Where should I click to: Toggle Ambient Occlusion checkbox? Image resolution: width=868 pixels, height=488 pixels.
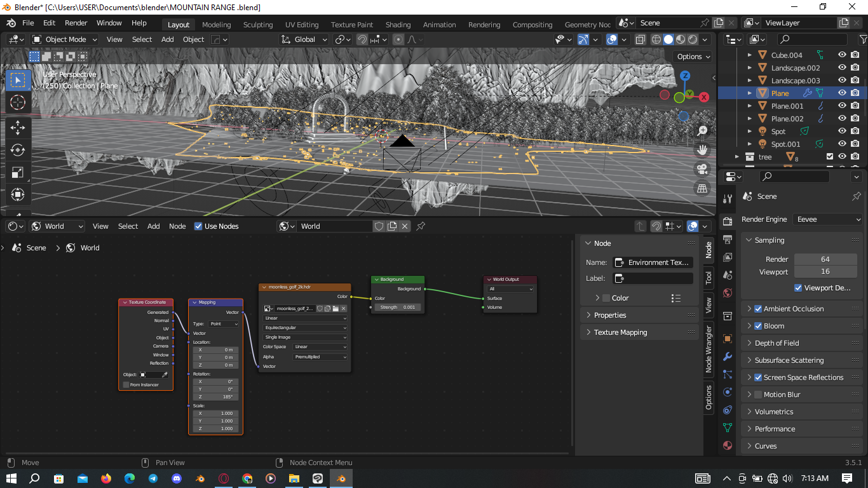[758, 309]
